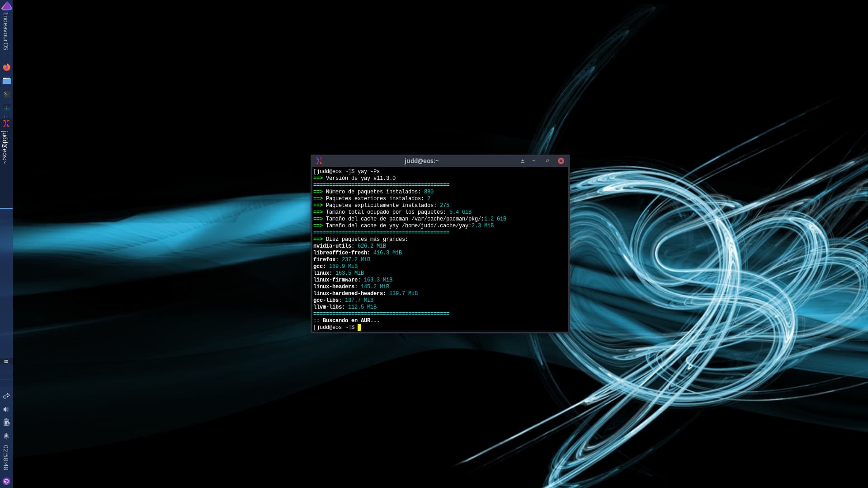Open the file manager folder launcher
The image size is (868, 488).
point(6,81)
